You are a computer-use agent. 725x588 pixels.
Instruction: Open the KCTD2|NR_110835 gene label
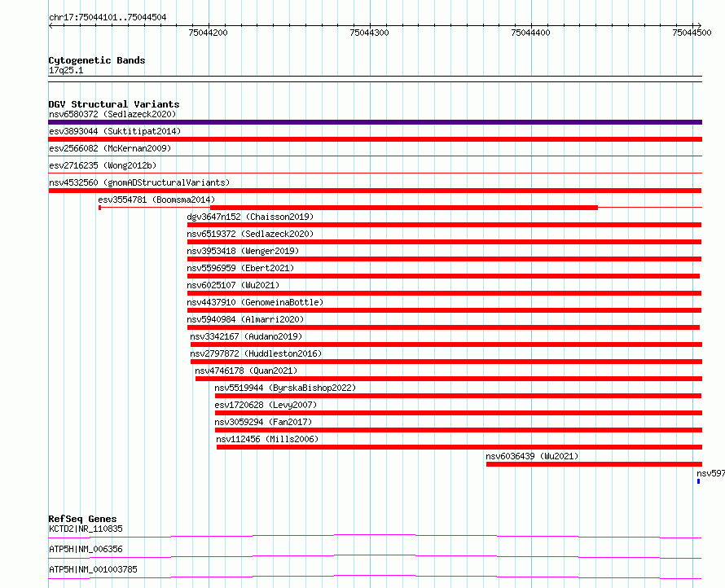86,529
